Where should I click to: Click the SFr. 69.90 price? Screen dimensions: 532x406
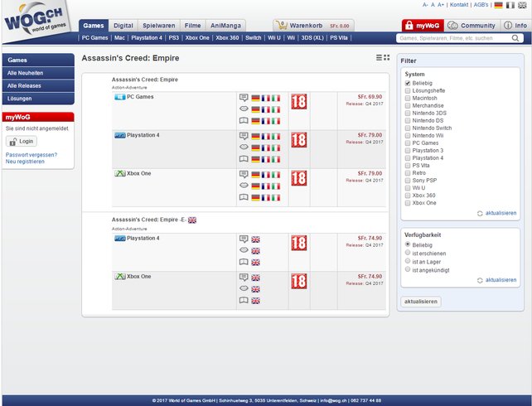click(370, 97)
